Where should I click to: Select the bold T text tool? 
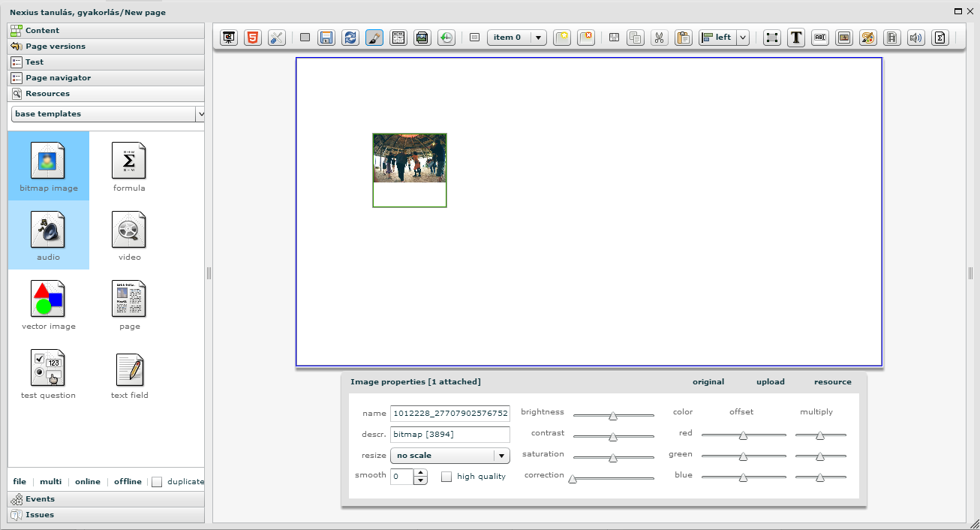(x=796, y=38)
